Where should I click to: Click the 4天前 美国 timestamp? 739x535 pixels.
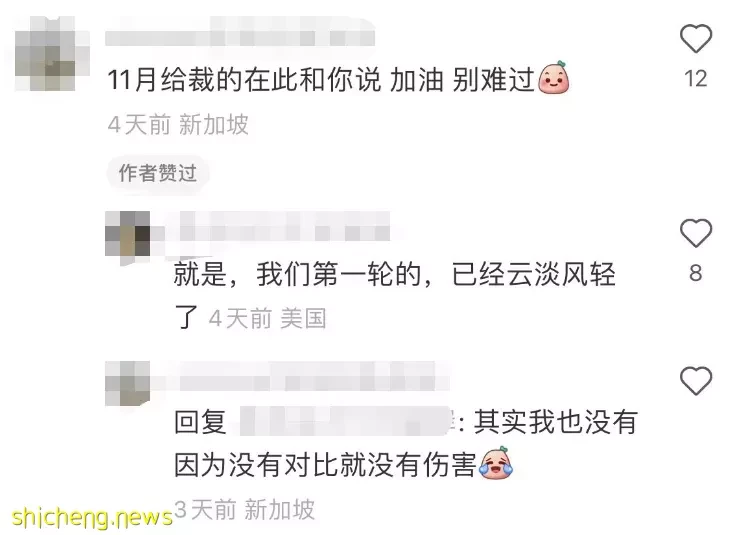click(x=267, y=319)
